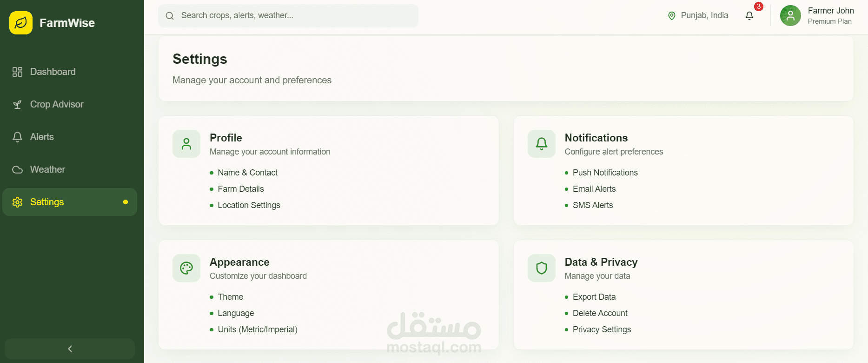The width and height of the screenshot is (868, 363).
Task: Navigate to the Weather page
Action: pyautogui.click(x=47, y=169)
